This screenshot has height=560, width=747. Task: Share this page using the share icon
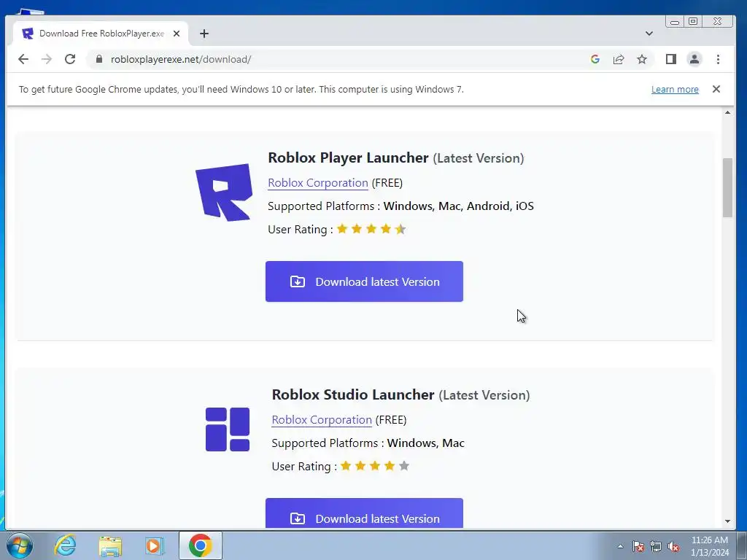click(619, 59)
